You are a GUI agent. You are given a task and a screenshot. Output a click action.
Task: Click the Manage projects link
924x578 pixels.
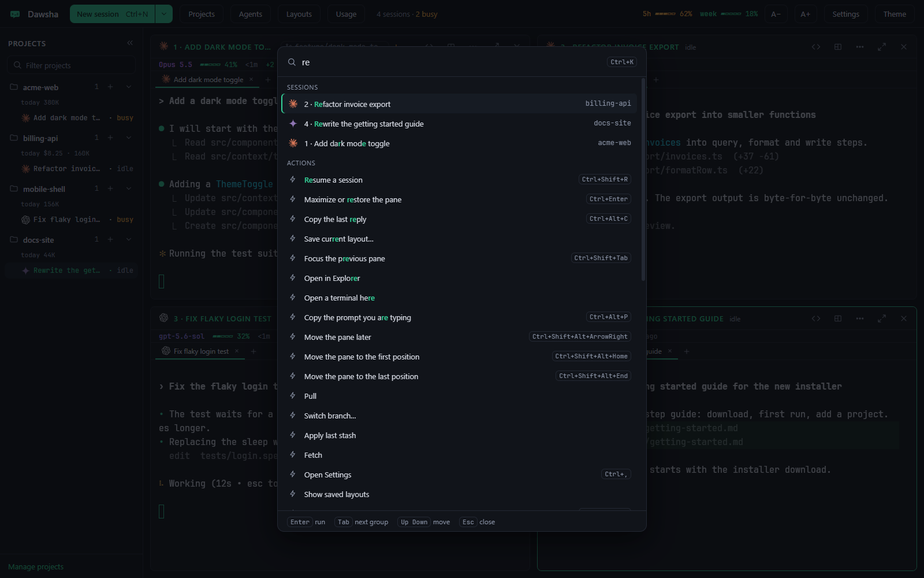36,566
